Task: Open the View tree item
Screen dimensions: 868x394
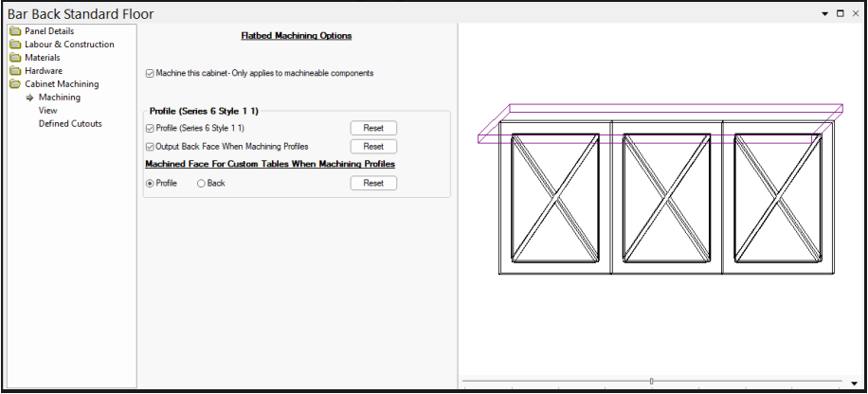Action: pyautogui.click(x=48, y=111)
